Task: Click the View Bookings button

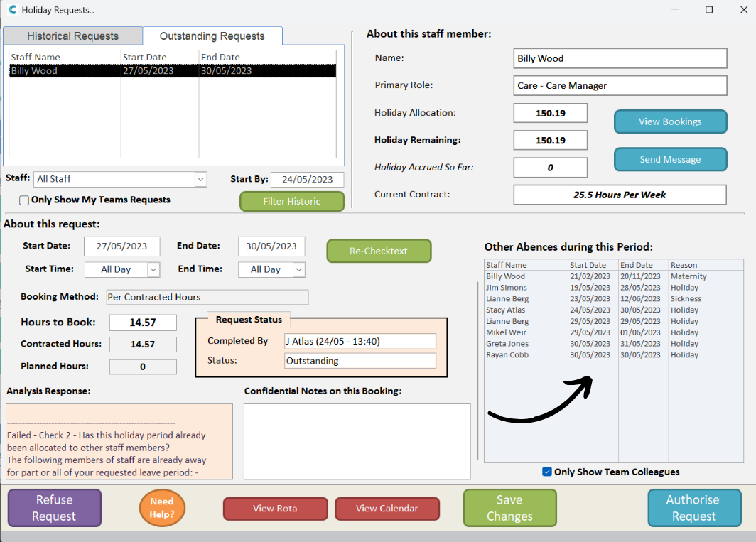Action: pos(670,121)
